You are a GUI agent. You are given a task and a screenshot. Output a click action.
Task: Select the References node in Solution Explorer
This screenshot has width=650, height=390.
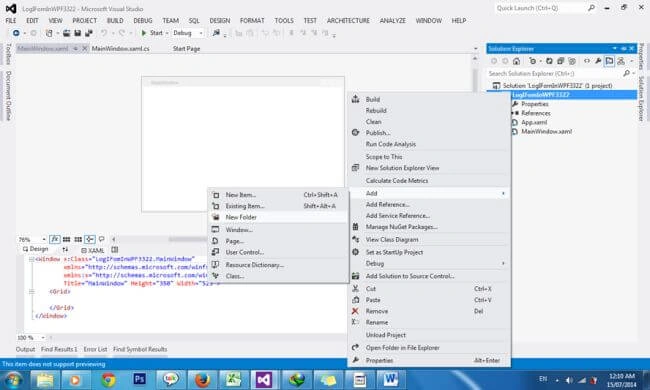coord(536,113)
